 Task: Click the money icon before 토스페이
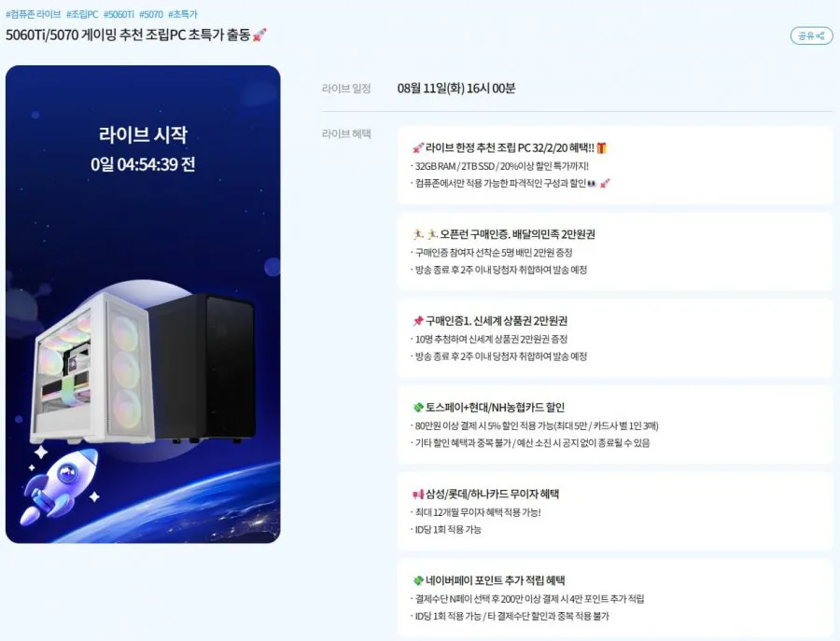coord(418,408)
